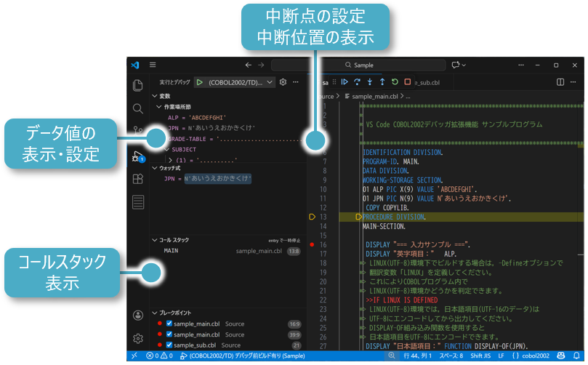Collapse the 変数 section

154,96
